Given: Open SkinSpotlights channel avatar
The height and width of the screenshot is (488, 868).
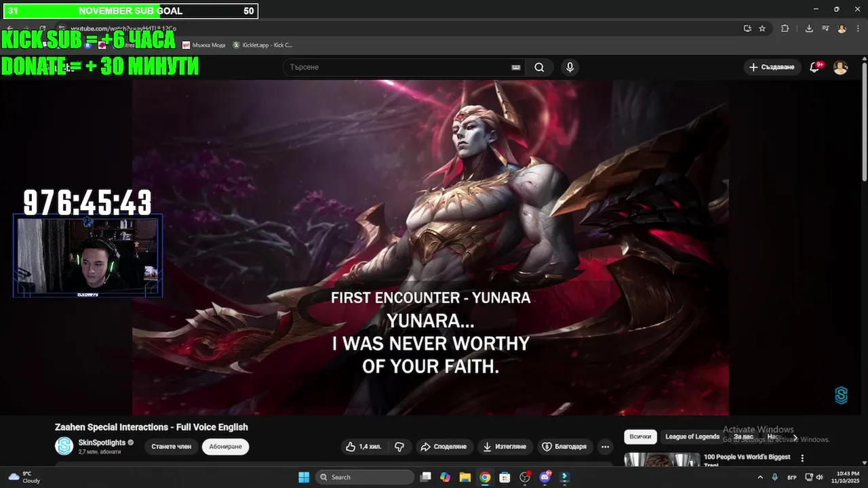Looking at the screenshot, I should click(x=64, y=446).
